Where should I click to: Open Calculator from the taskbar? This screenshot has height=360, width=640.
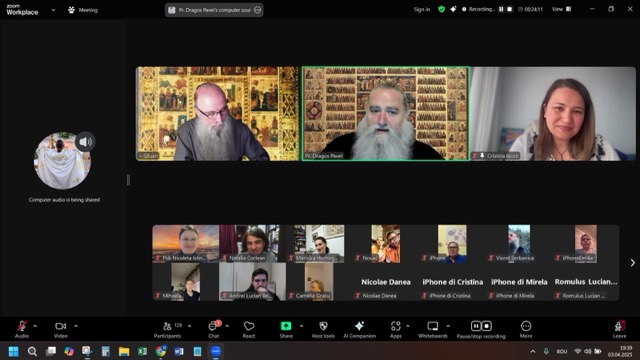pyautogui.click(x=105, y=351)
